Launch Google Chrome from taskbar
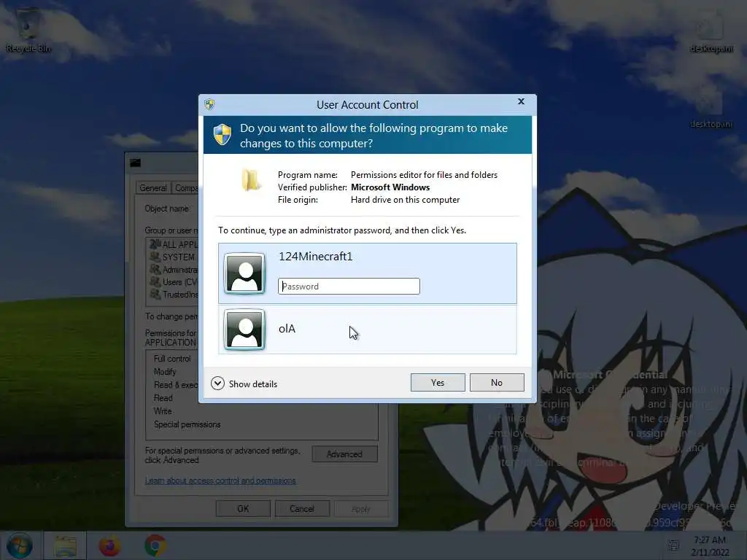 [x=155, y=545]
